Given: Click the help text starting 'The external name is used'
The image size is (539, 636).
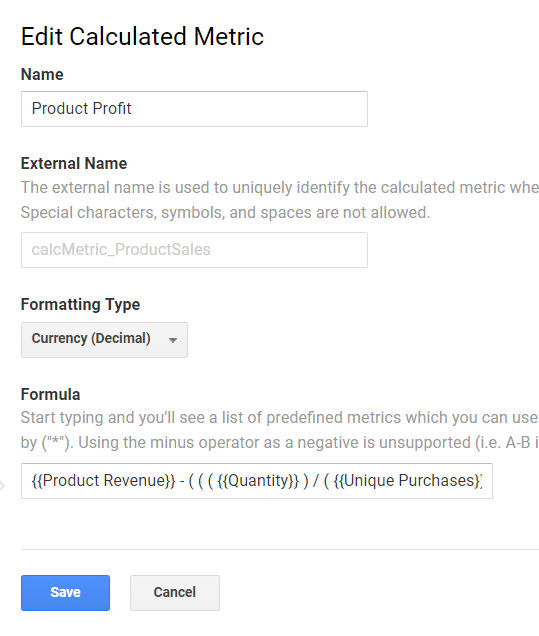Looking at the screenshot, I should (x=280, y=188).
